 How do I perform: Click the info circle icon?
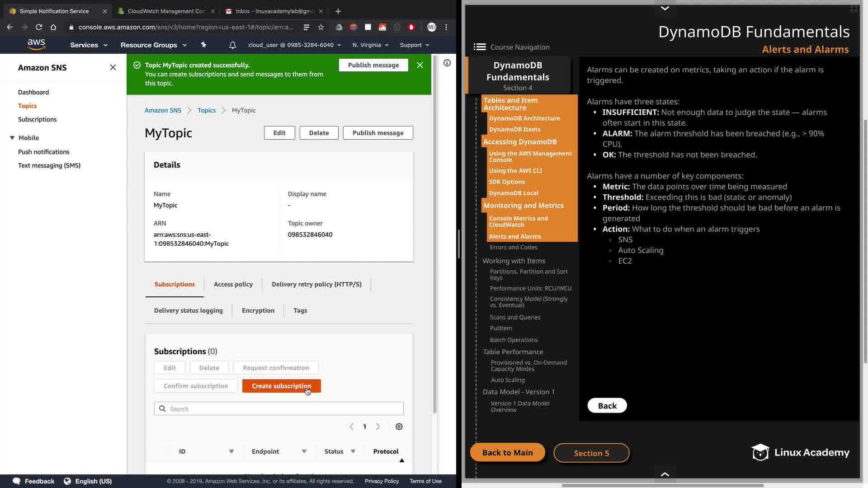click(x=447, y=63)
